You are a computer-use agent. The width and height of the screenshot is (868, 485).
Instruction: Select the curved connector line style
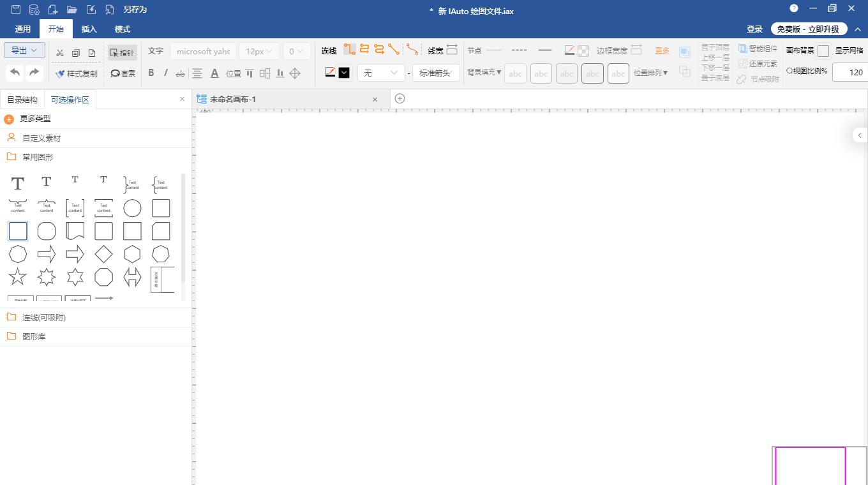click(x=413, y=49)
